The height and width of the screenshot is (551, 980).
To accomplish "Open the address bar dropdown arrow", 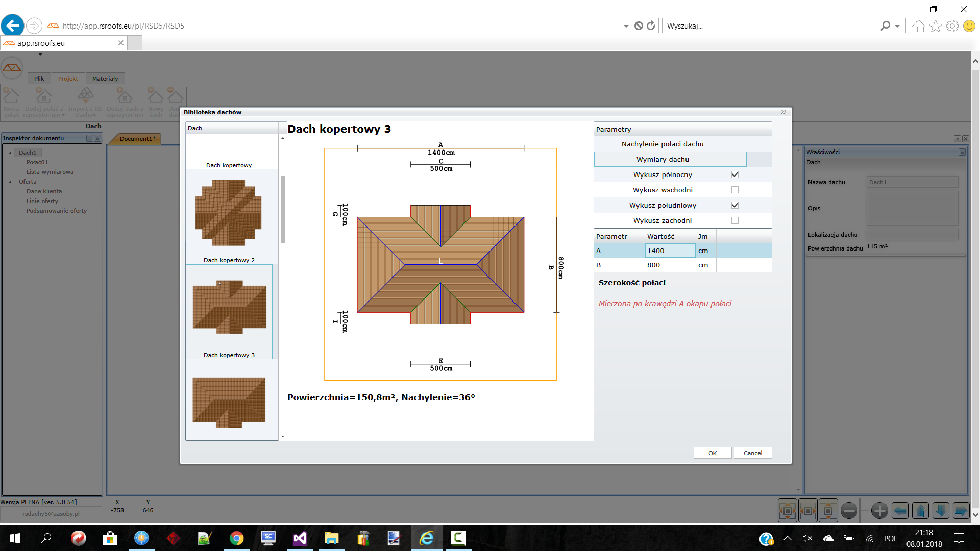I will tap(626, 26).
